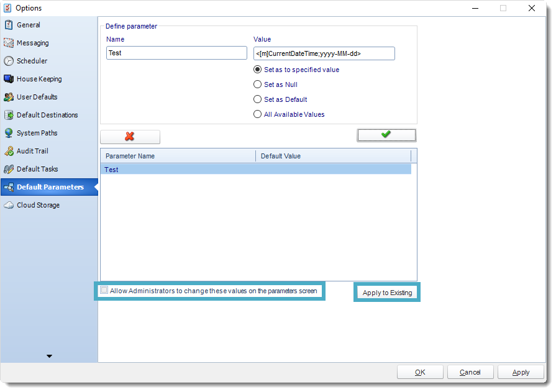Click the House Keeping monitor icon
Image resolution: width=556 pixels, height=392 pixels.
coord(9,79)
